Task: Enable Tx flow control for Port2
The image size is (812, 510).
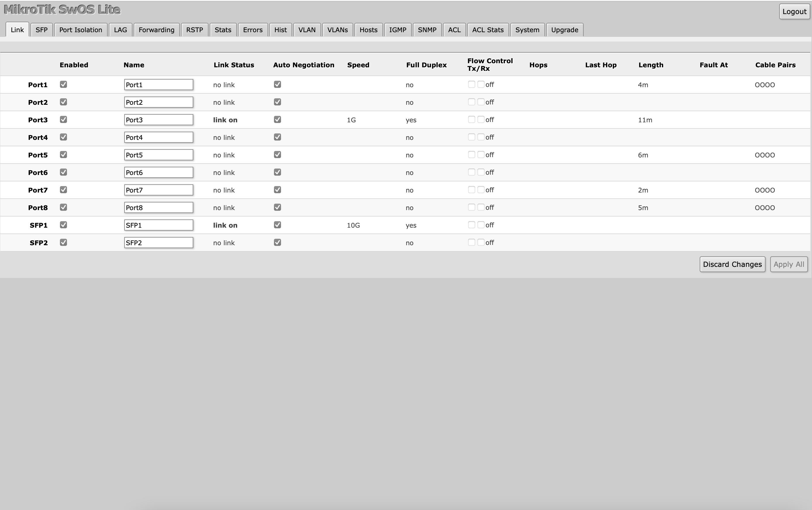Action: point(471,102)
